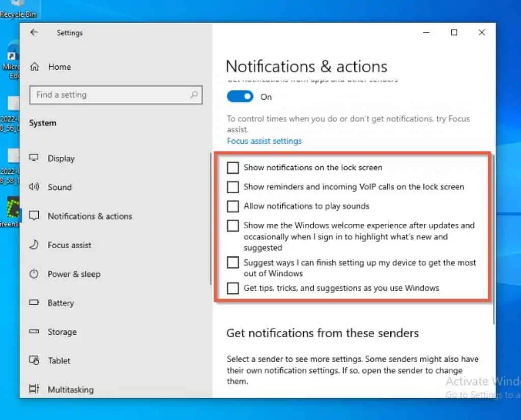Screen dimensions: 521x420
Task: Click the Battery icon in sidebar
Action: pos(34,303)
